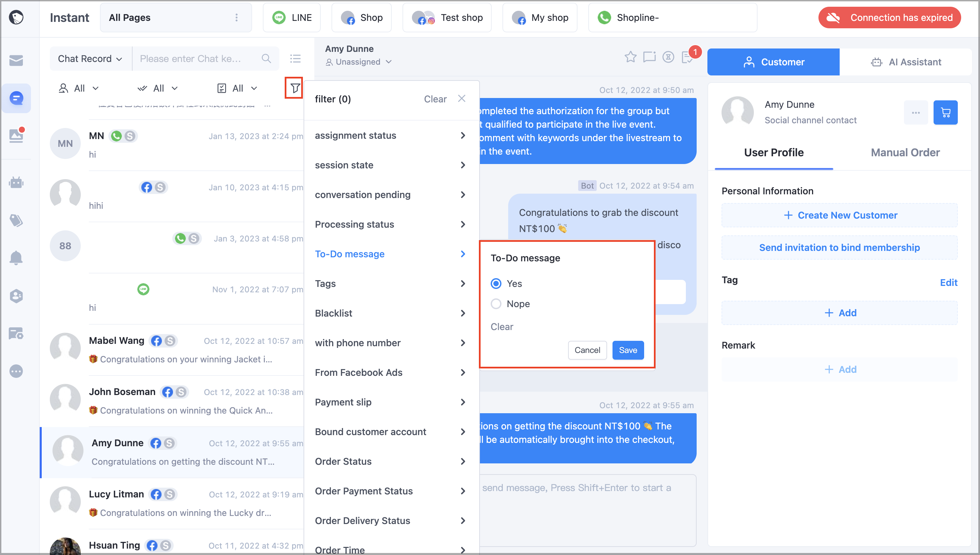Open the Order Status filter
The height and width of the screenshot is (555, 980).
391,461
